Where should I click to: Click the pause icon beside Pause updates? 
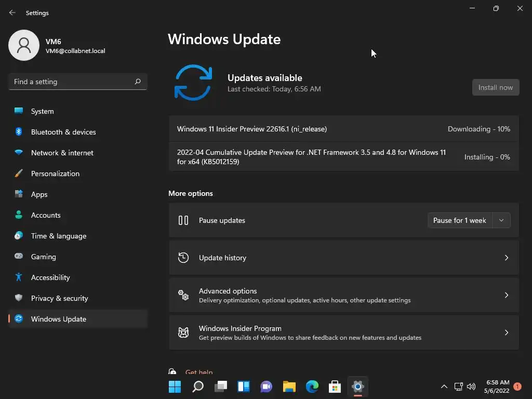[x=183, y=220]
